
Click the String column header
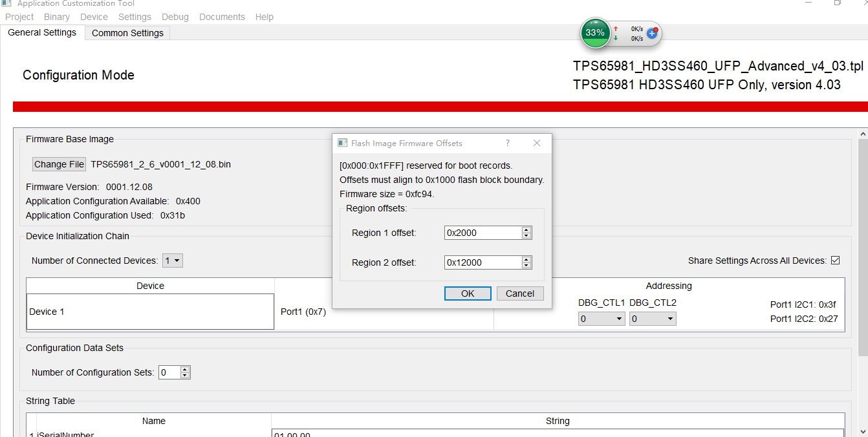point(558,421)
